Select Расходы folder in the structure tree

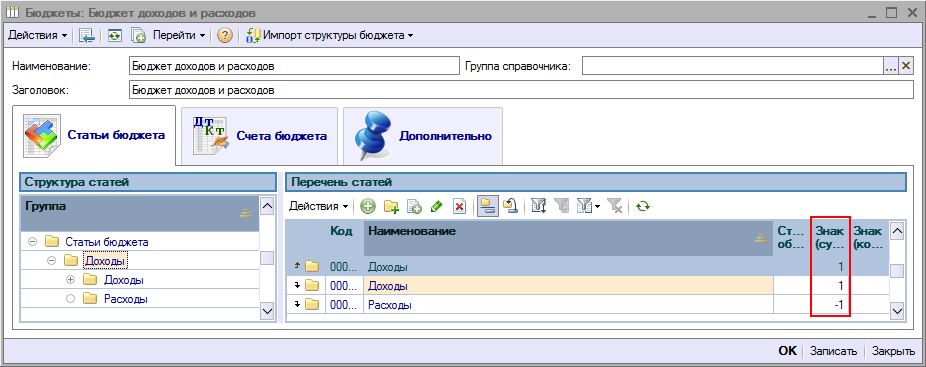click(125, 299)
